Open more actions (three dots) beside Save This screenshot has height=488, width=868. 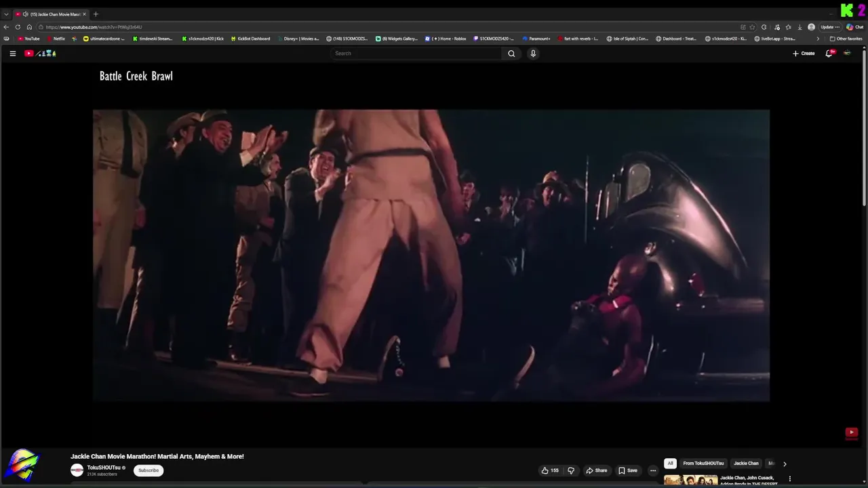(653, 470)
